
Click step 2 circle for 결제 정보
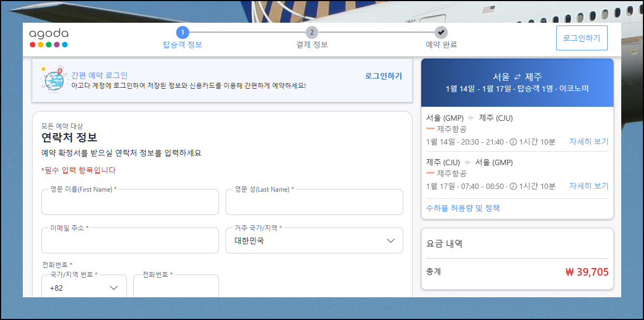pyautogui.click(x=312, y=32)
